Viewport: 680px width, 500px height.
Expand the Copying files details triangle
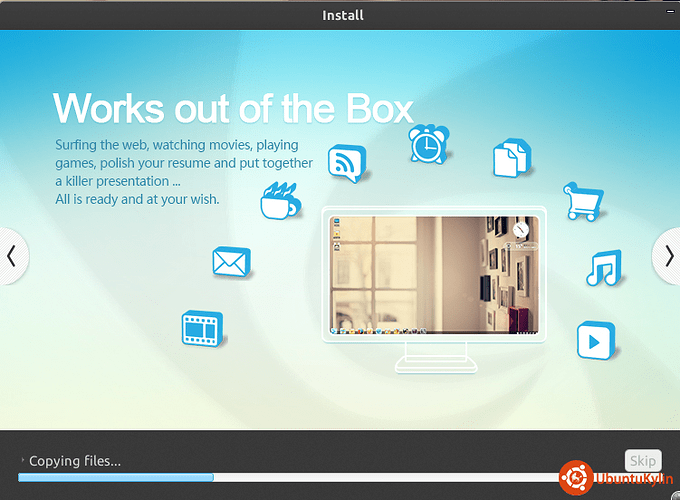[x=22, y=461]
